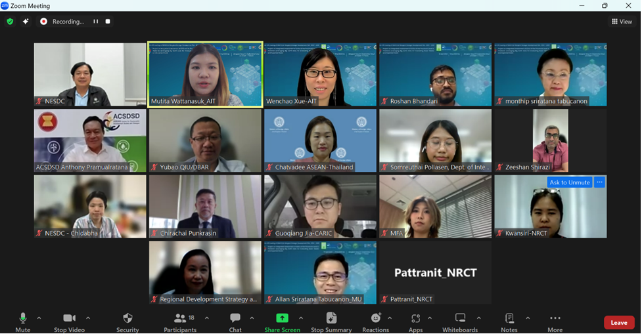Mute the microphone
The height and width of the screenshot is (334, 644).
[23, 322]
